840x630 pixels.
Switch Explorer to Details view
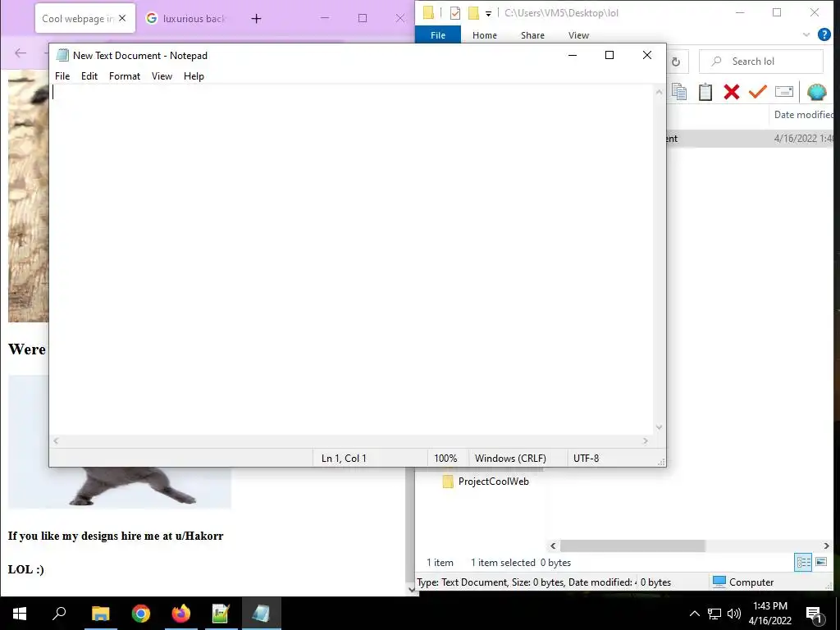pyautogui.click(x=803, y=562)
